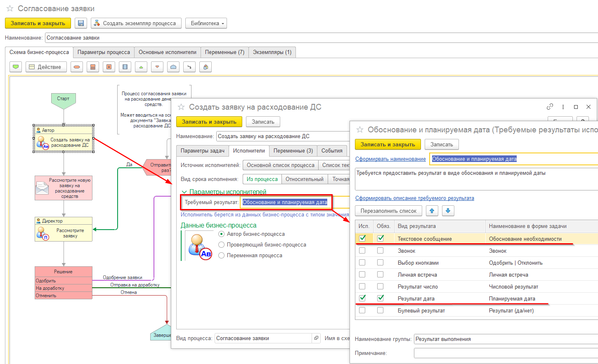This screenshot has width=598, height=364.
Task: Add a decoration shapes element
Action: (206, 67)
